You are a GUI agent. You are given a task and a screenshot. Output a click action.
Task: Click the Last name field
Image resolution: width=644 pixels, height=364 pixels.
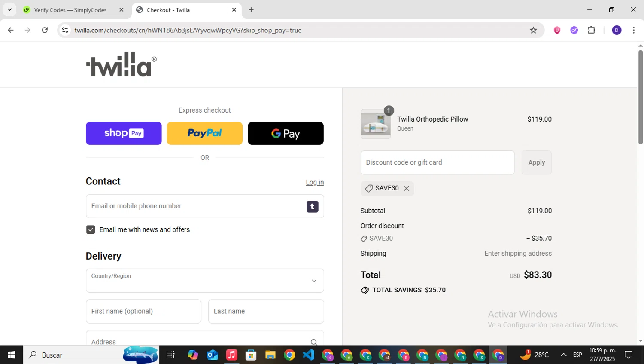(x=266, y=311)
